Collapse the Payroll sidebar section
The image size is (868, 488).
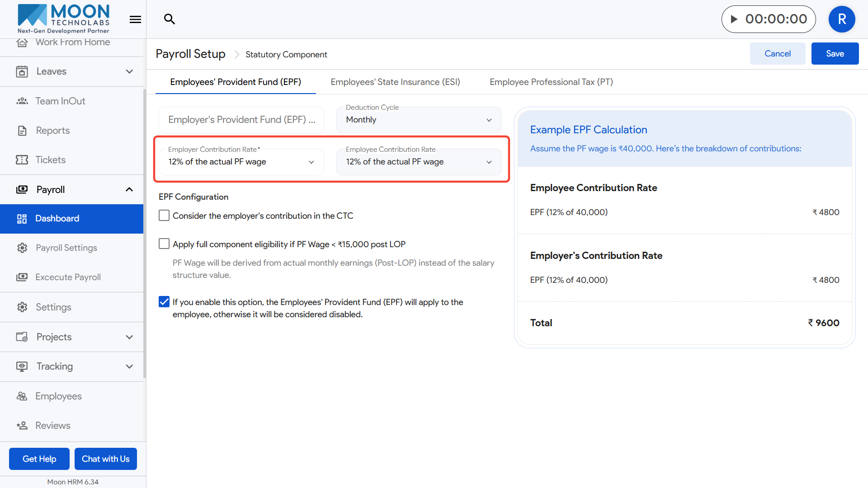coord(129,189)
